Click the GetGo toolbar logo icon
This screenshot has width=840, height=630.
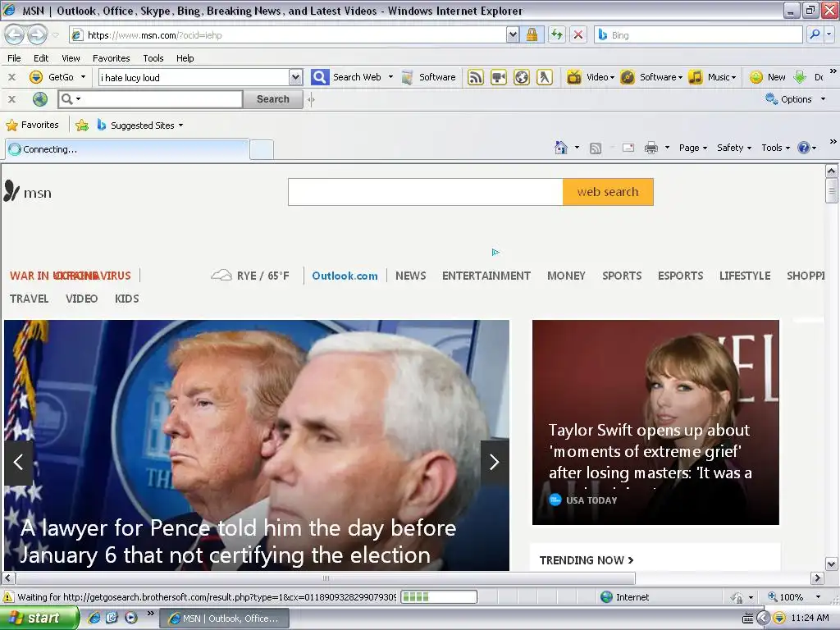point(36,77)
